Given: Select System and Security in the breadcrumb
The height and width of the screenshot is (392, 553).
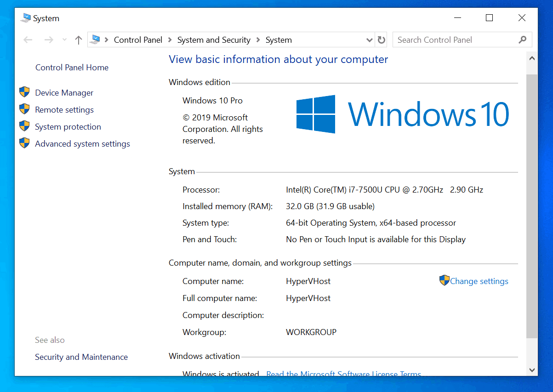Looking at the screenshot, I should (214, 40).
